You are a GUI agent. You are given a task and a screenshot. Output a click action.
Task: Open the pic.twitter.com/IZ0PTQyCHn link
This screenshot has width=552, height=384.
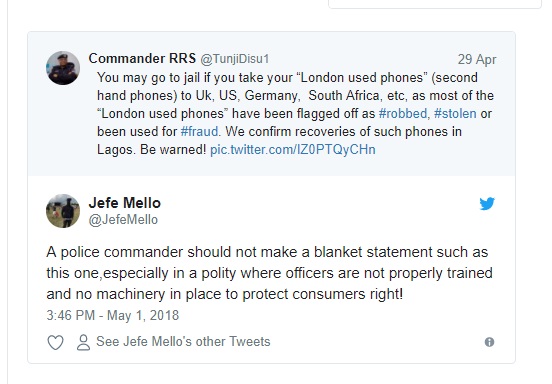293,150
